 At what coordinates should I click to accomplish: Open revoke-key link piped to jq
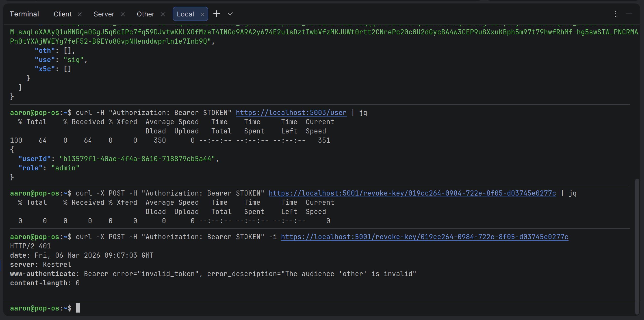point(412,193)
